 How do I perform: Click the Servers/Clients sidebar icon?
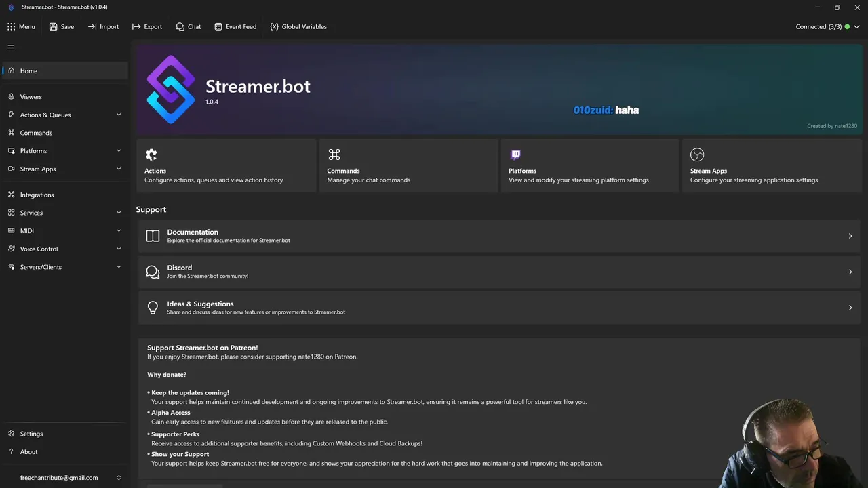pos(11,267)
